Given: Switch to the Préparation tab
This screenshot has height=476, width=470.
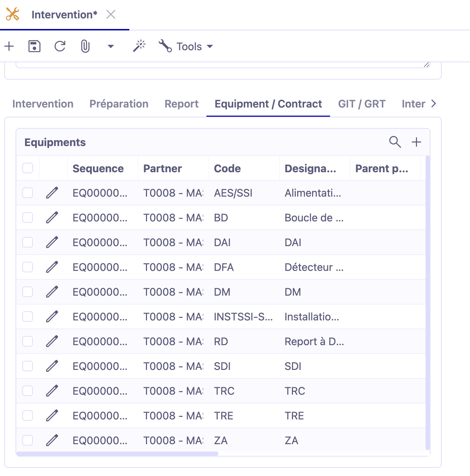Looking at the screenshot, I should [119, 104].
